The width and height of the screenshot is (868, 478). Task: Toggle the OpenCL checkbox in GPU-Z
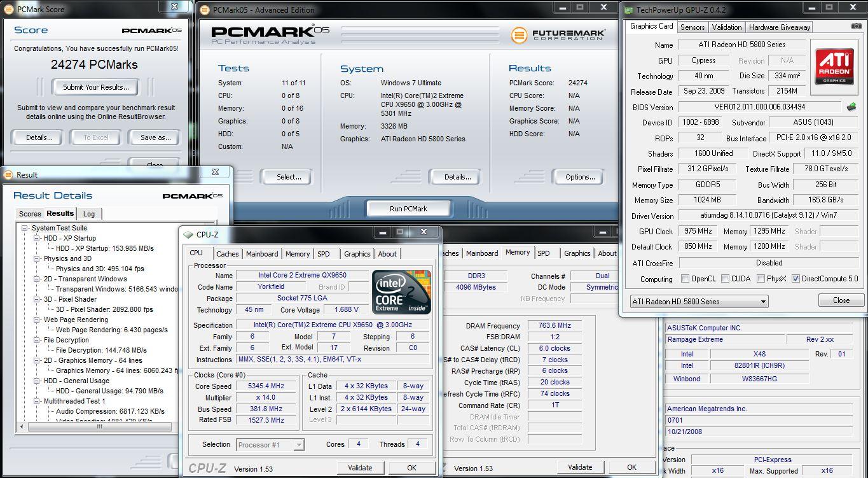click(685, 279)
